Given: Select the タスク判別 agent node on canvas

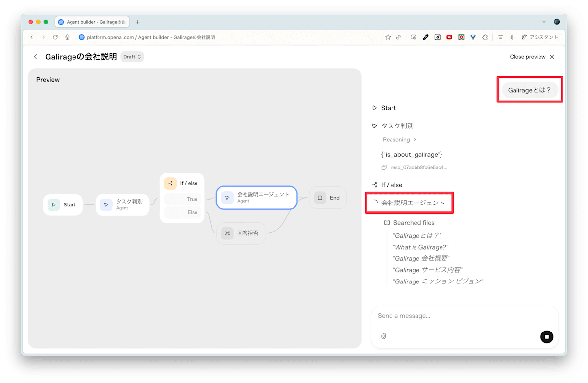Looking at the screenshot, I should pos(122,204).
